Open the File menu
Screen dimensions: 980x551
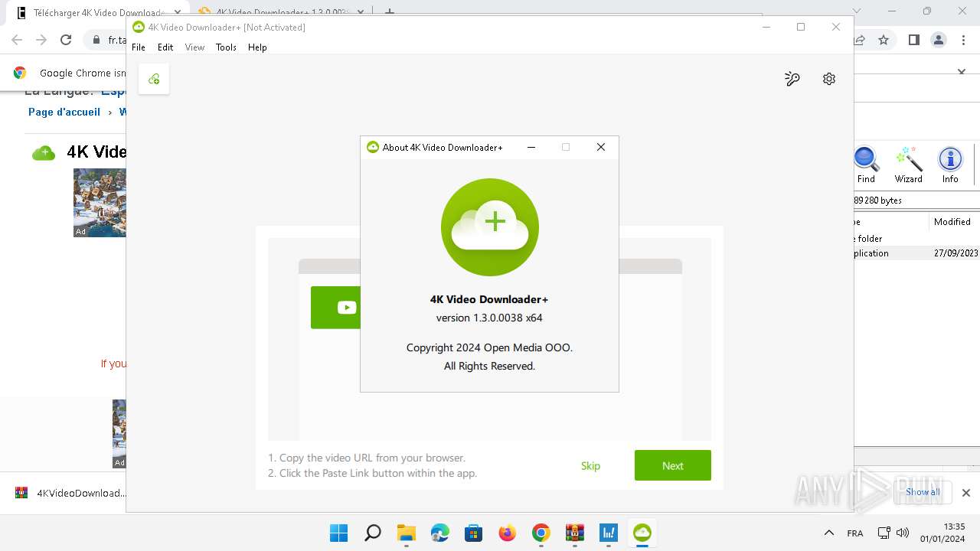pos(139,47)
